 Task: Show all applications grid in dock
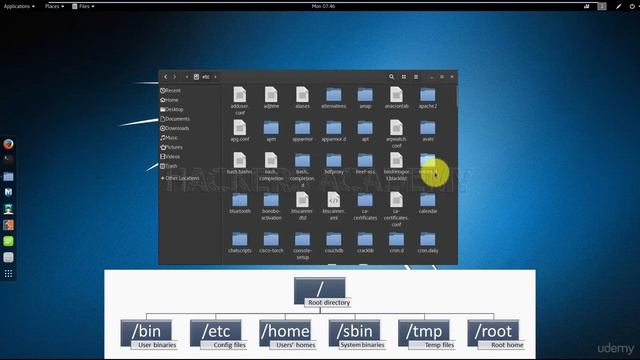[x=8, y=274]
